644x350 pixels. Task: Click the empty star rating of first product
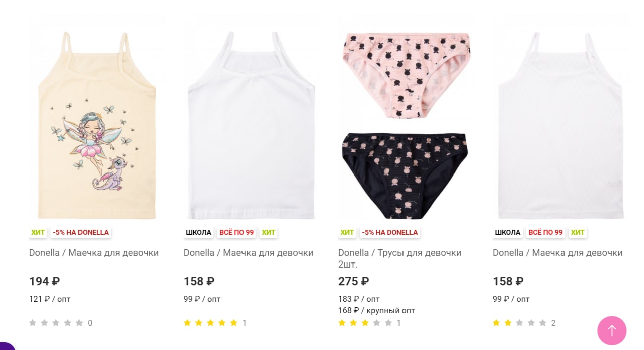pos(56,323)
